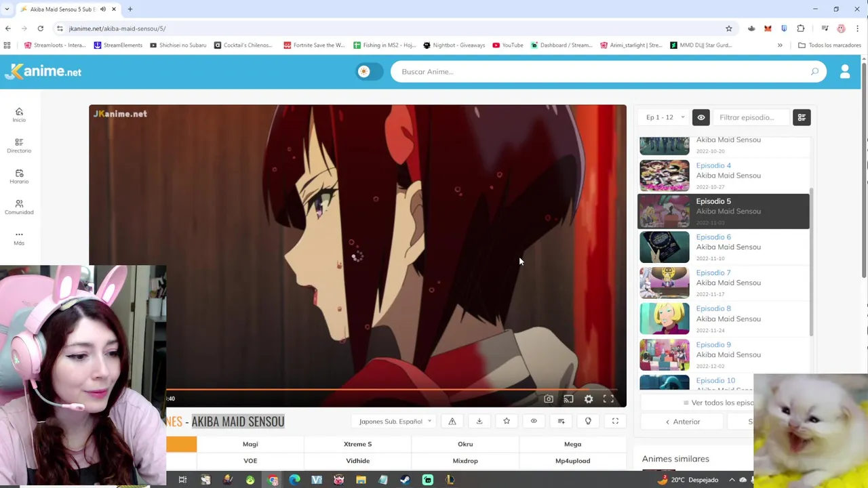The width and height of the screenshot is (868, 488).
Task: Expand the hidden bookmarks chevron
Action: [780, 45]
